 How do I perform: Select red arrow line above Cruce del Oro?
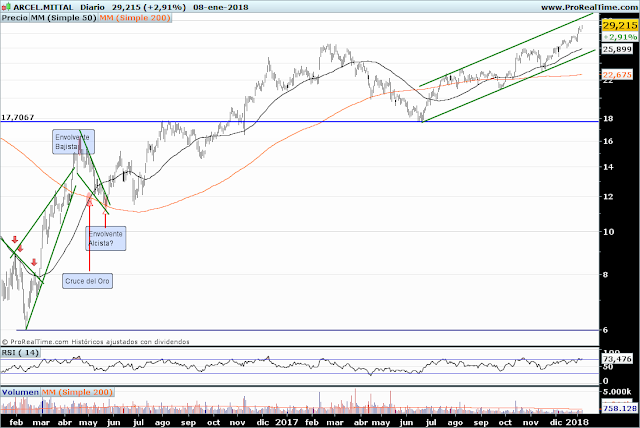[90, 235]
